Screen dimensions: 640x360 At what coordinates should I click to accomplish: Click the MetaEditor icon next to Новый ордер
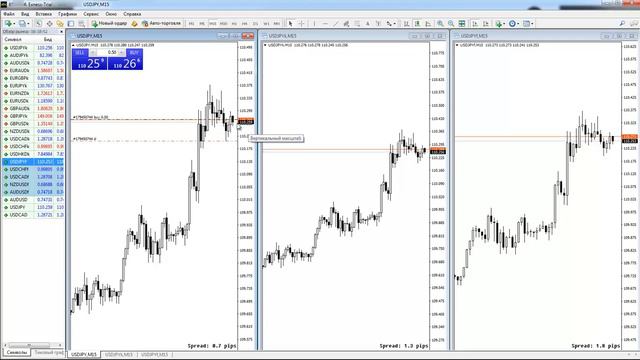point(134,24)
